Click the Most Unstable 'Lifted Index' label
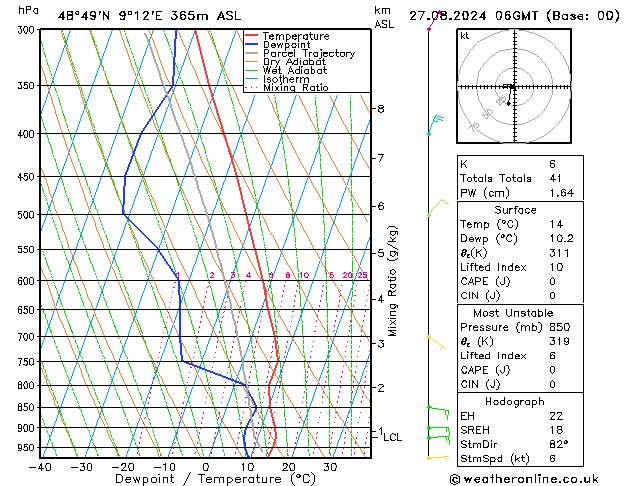The image size is (629, 486). point(493,356)
